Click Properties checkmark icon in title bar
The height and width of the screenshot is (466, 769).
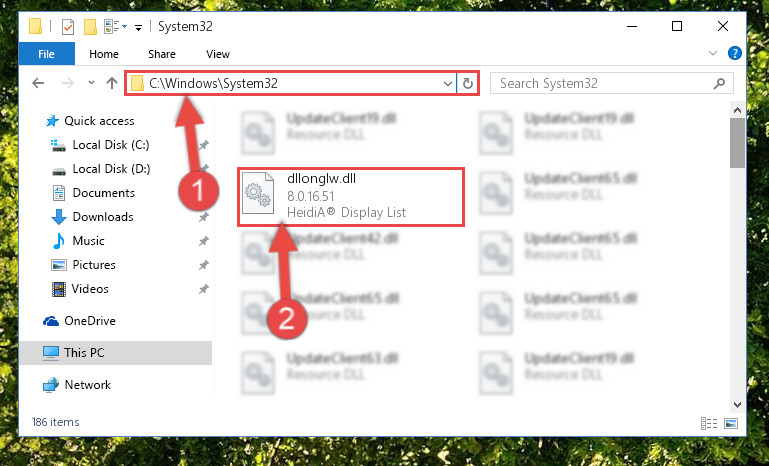click(x=68, y=27)
